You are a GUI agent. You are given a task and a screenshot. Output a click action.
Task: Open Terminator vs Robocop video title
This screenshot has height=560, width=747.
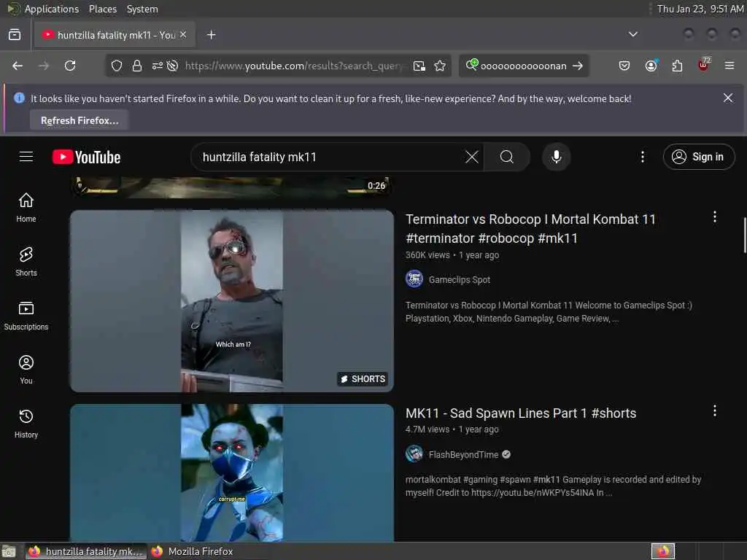click(x=530, y=228)
